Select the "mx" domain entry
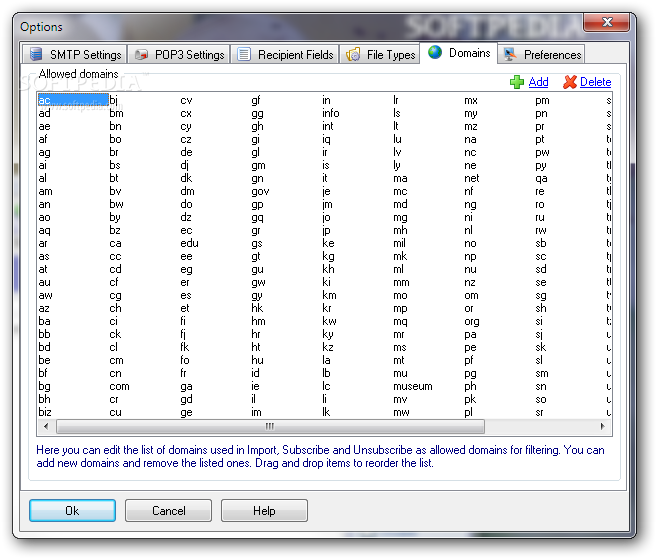 click(x=471, y=100)
